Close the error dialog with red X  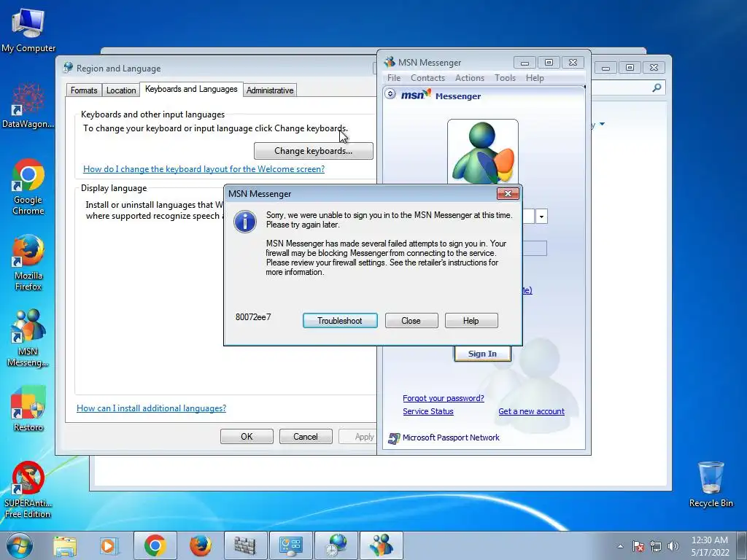[508, 193]
